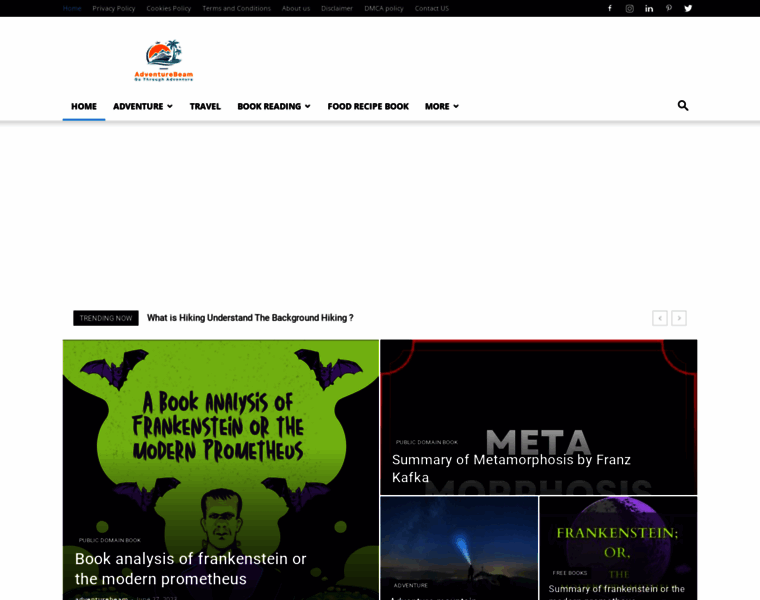This screenshot has width=760, height=600.
Task: Open Summary of Metamorphosis by Franz Kafka
Action: [511, 468]
